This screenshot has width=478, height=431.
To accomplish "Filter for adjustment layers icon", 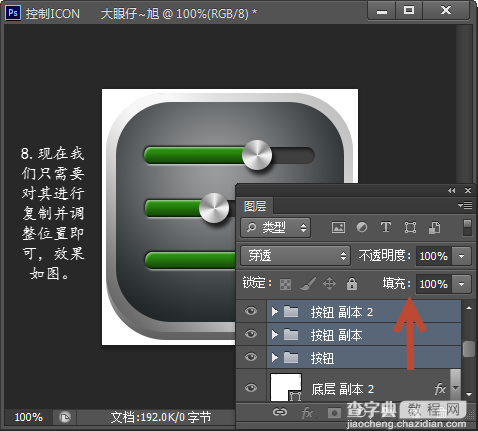I will click(362, 228).
